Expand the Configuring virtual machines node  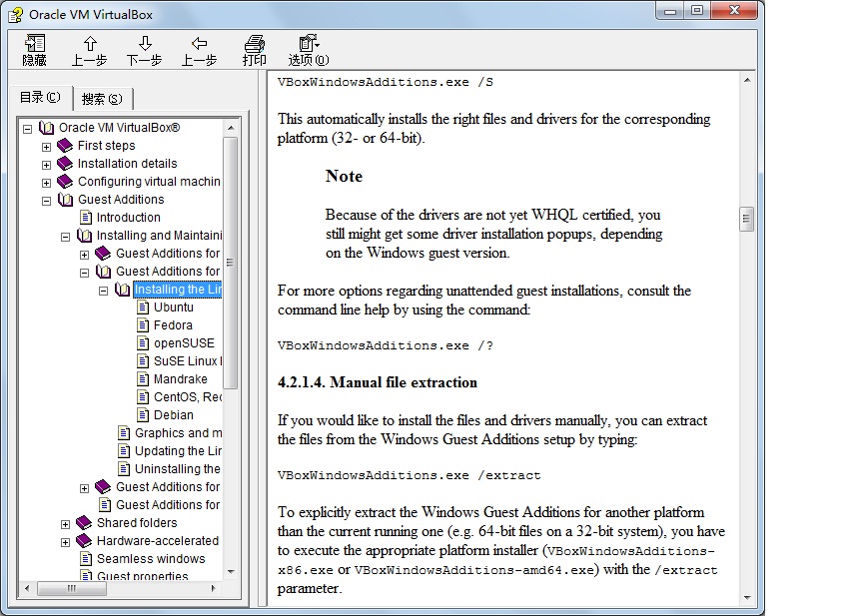(46, 183)
